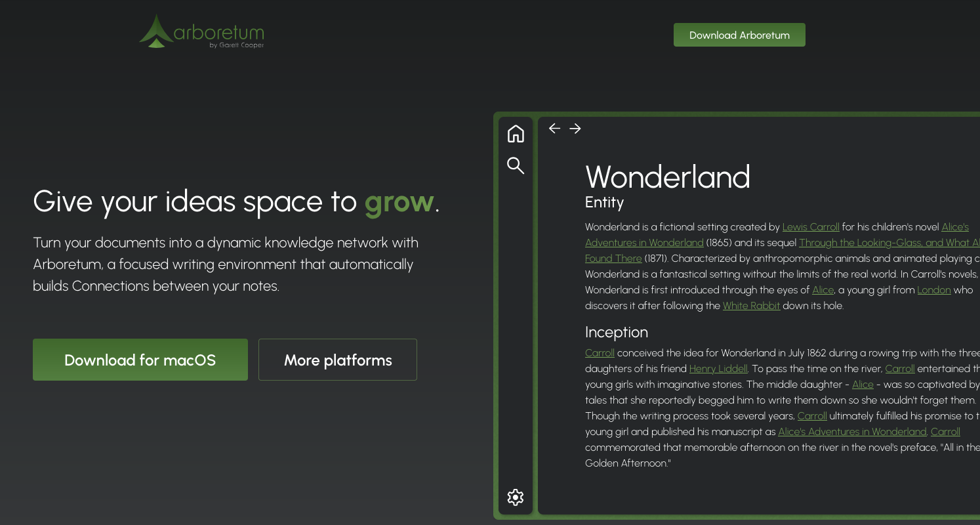Image resolution: width=980 pixels, height=525 pixels.
Task: Open Carroll link before 'ultimately fulfilled'
Action: click(x=812, y=416)
